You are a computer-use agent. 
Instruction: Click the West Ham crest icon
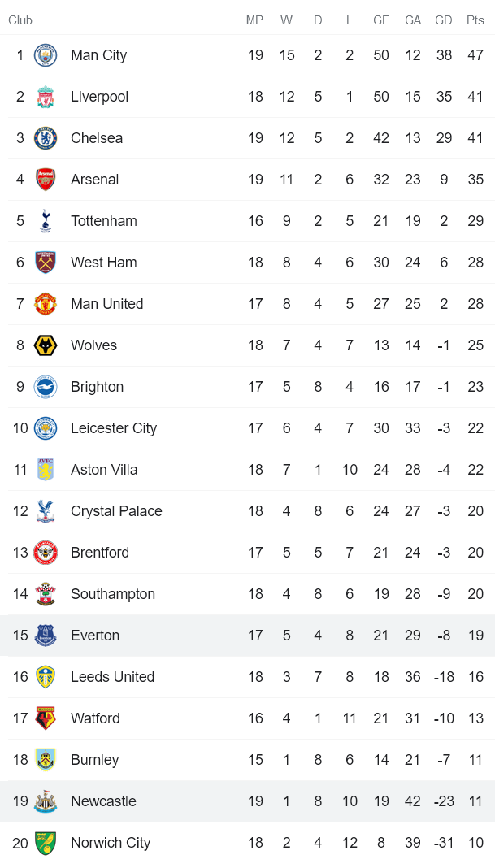(x=46, y=263)
